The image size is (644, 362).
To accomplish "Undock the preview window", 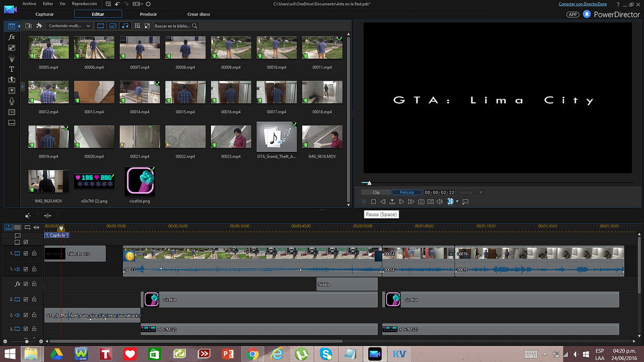I will click(465, 202).
